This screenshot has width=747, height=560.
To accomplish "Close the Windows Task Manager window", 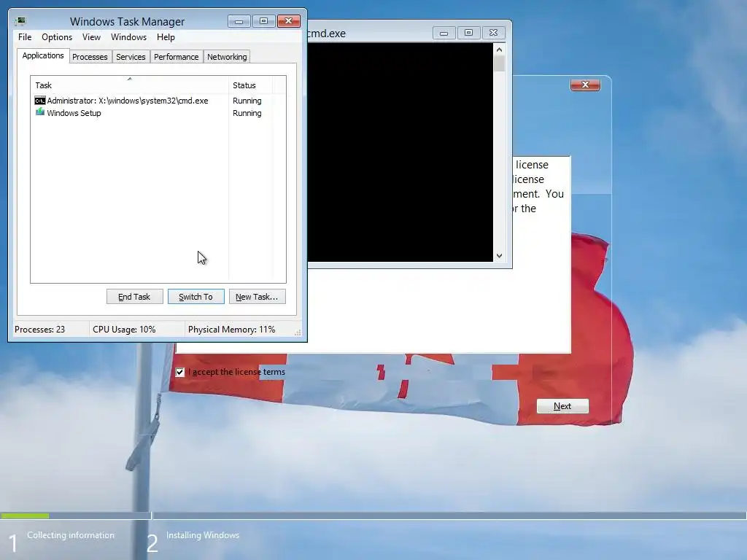I will click(x=288, y=21).
